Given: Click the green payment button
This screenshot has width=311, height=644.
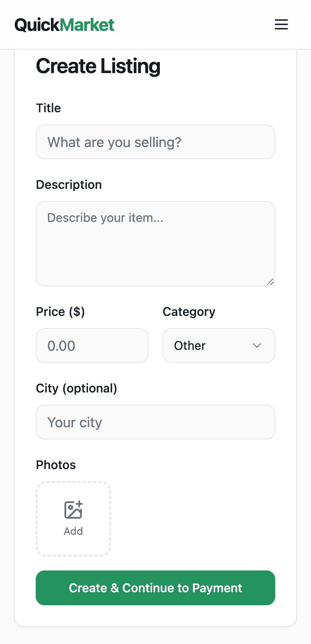Looking at the screenshot, I should tap(155, 588).
